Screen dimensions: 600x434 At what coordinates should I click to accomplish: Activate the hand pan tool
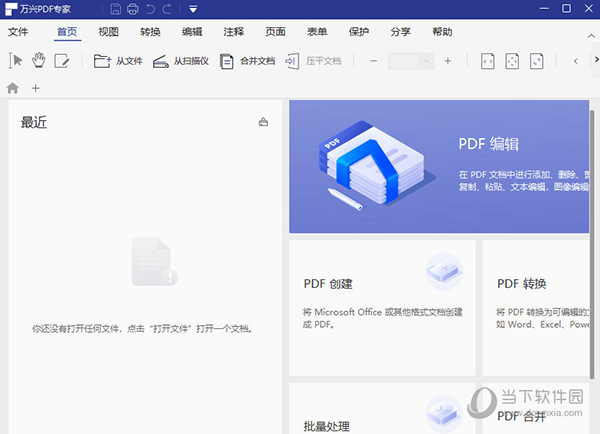pos(38,60)
